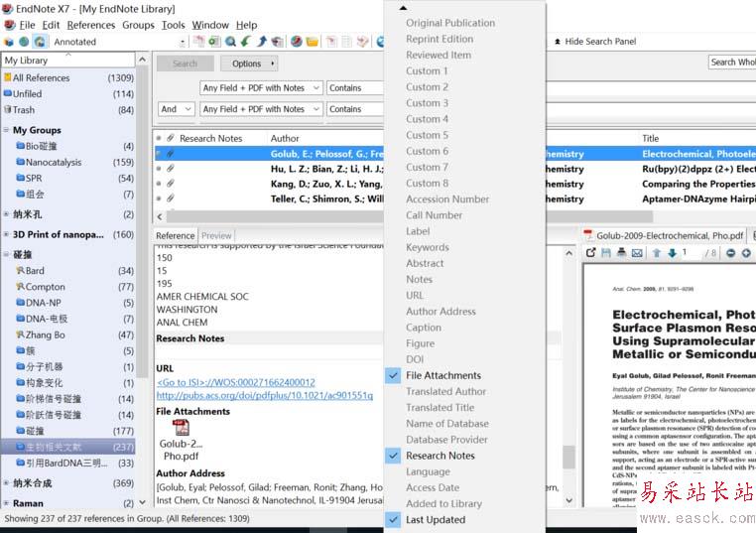Open the File menu

click(x=27, y=25)
